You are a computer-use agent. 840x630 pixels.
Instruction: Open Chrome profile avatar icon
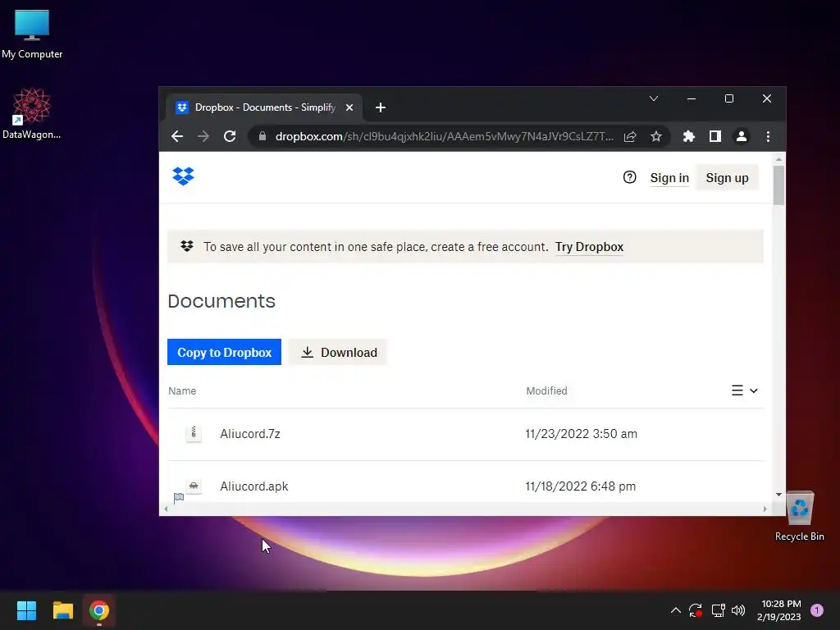click(x=742, y=137)
